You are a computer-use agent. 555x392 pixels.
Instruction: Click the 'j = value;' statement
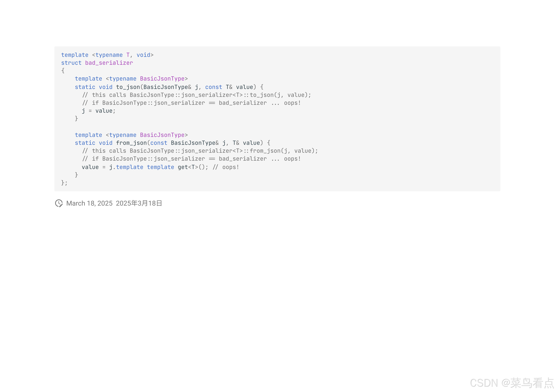(99, 111)
